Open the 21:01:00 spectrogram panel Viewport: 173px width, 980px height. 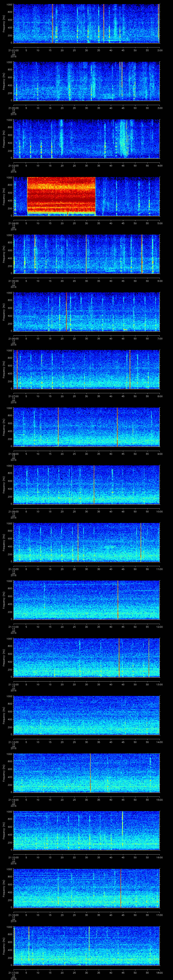point(86,24)
